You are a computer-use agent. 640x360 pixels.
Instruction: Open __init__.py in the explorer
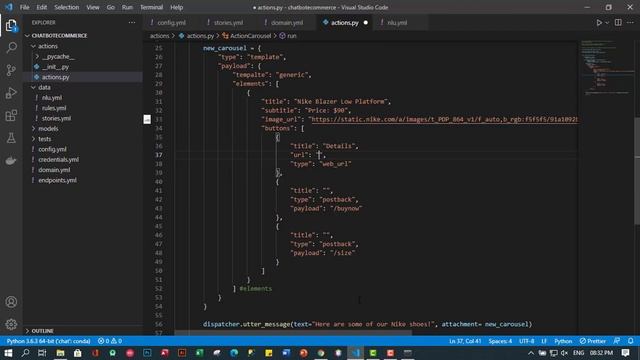[x=55, y=67]
